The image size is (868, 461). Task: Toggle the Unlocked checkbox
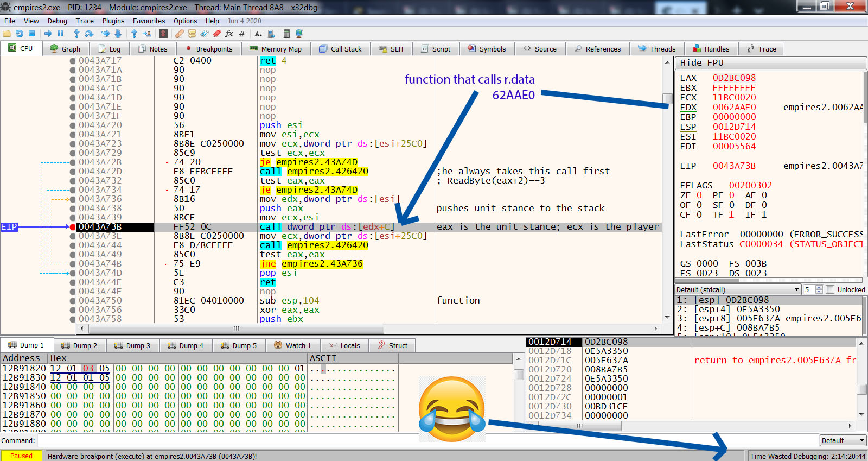pyautogui.click(x=830, y=289)
